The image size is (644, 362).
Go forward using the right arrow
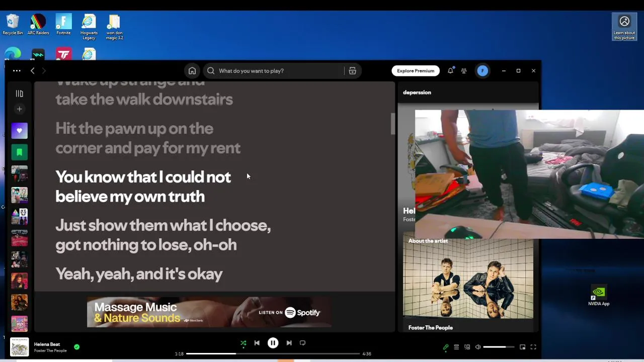pos(44,71)
